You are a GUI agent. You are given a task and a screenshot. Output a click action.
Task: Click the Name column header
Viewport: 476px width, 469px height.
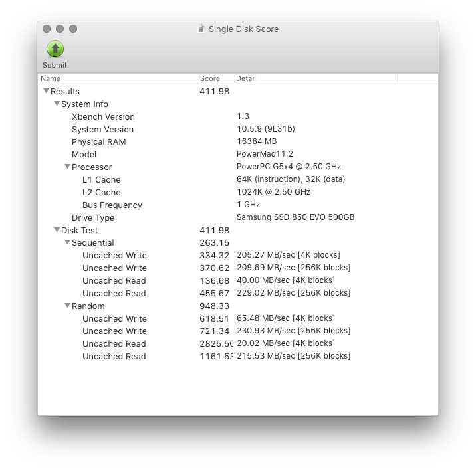click(x=118, y=78)
